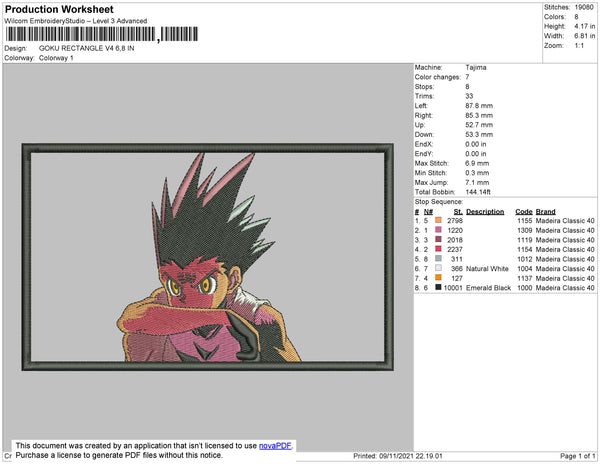Screen dimensions: 600x464
Task: Click thread code 1309
Action: pos(525,230)
